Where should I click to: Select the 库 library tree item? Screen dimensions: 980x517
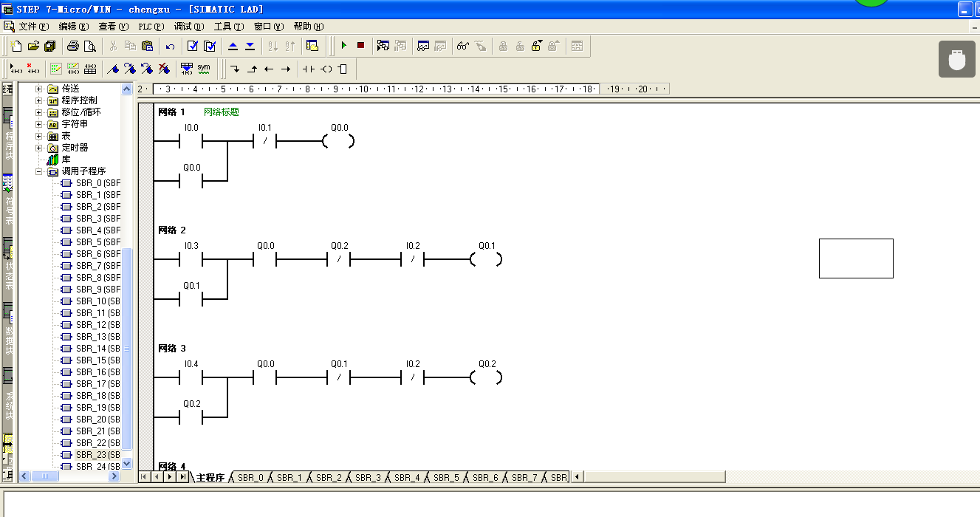[66, 160]
